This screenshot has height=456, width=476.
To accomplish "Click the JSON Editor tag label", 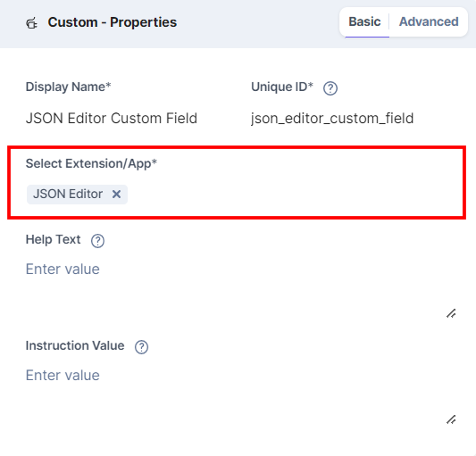I will pyautogui.click(x=68, y=194).
